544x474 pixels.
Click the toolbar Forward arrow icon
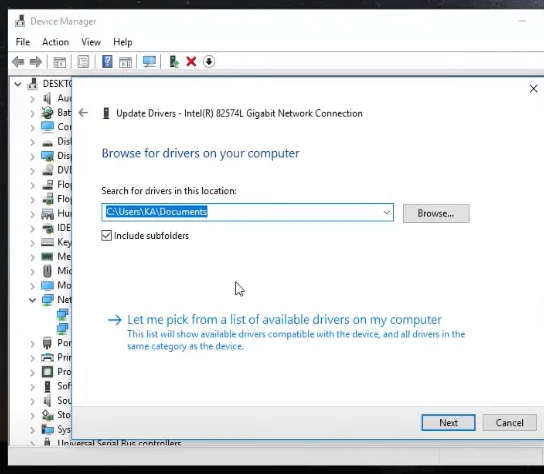coord(36,62)
